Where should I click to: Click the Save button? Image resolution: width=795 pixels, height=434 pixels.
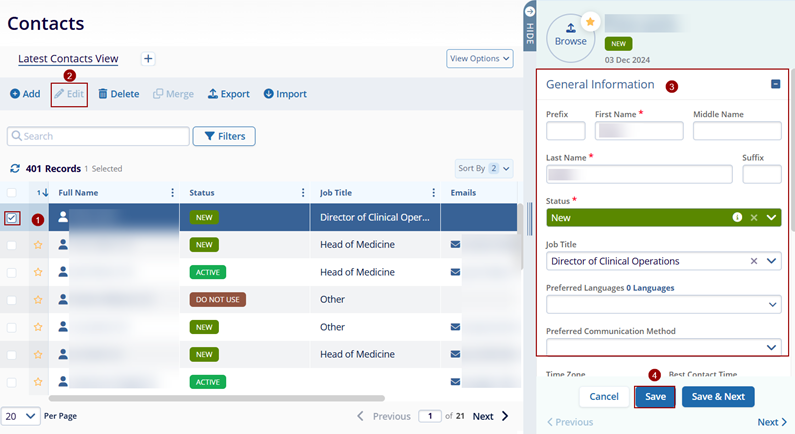[x=655, y=396]
